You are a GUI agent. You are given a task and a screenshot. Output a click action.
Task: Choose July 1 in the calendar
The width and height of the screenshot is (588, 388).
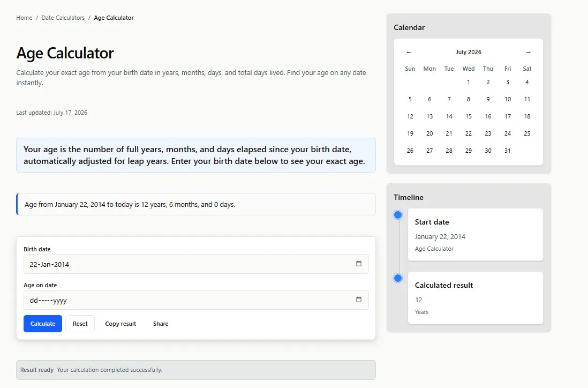(x=469, y=82)
